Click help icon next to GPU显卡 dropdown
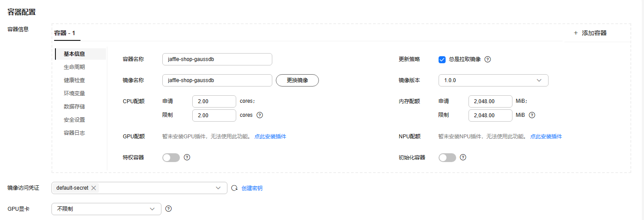The image size is (644, 220). (168, 209)
